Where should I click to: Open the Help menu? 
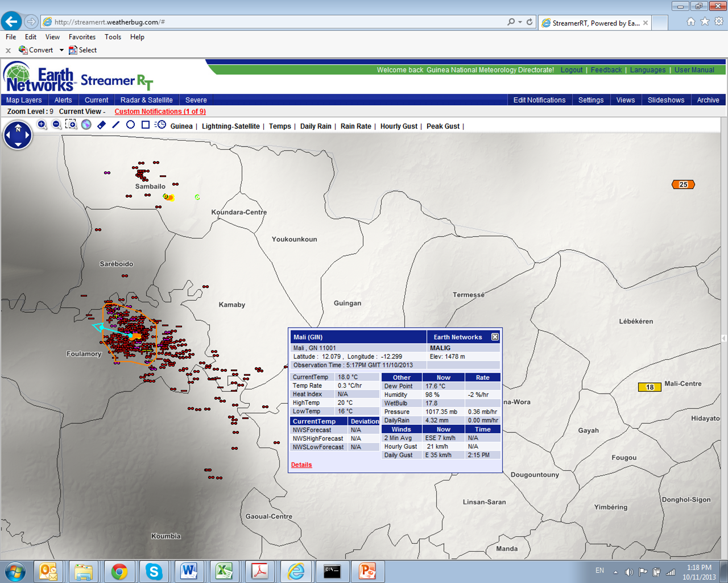pyautogui.click(x=137, y=37)
